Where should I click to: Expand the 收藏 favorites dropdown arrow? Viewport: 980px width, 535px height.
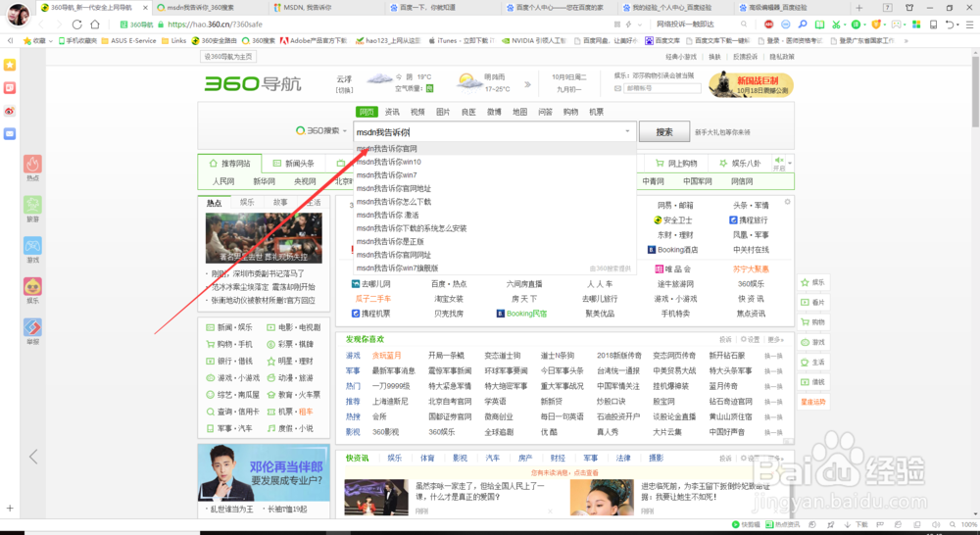pos(51,40)
